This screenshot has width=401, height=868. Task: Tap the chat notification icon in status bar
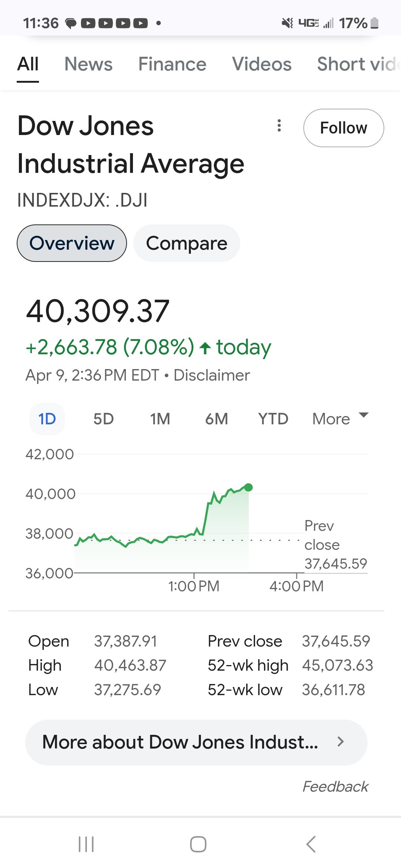[71, 23]
